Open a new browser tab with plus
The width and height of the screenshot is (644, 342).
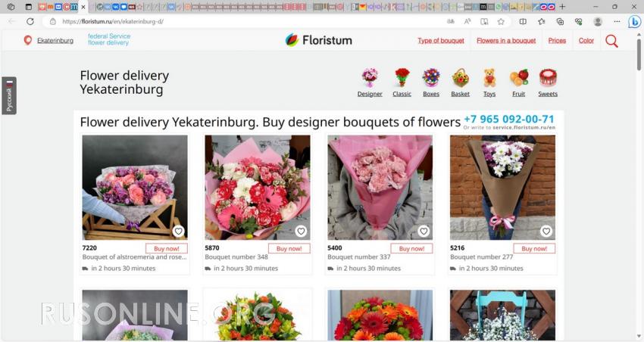(x=562, y=7)
